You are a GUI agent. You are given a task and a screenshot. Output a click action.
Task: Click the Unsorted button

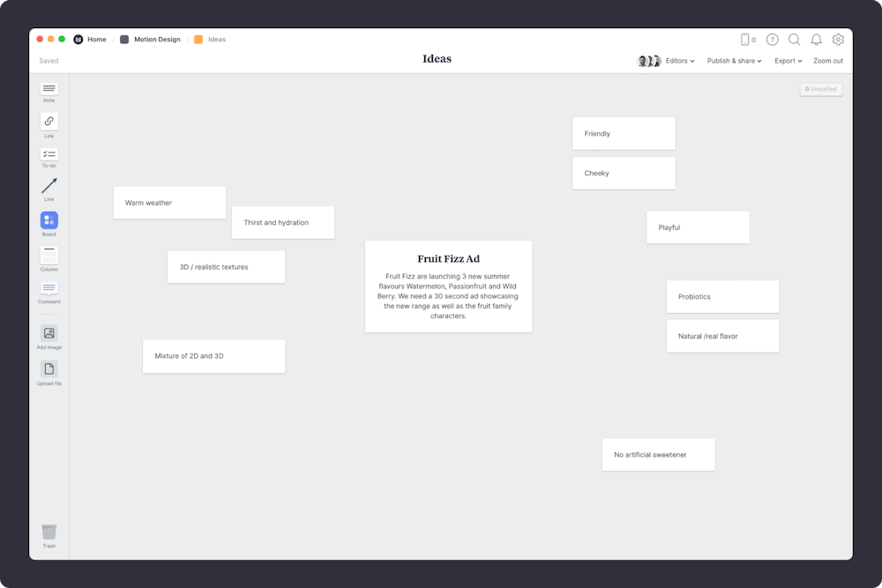point(820,89)
